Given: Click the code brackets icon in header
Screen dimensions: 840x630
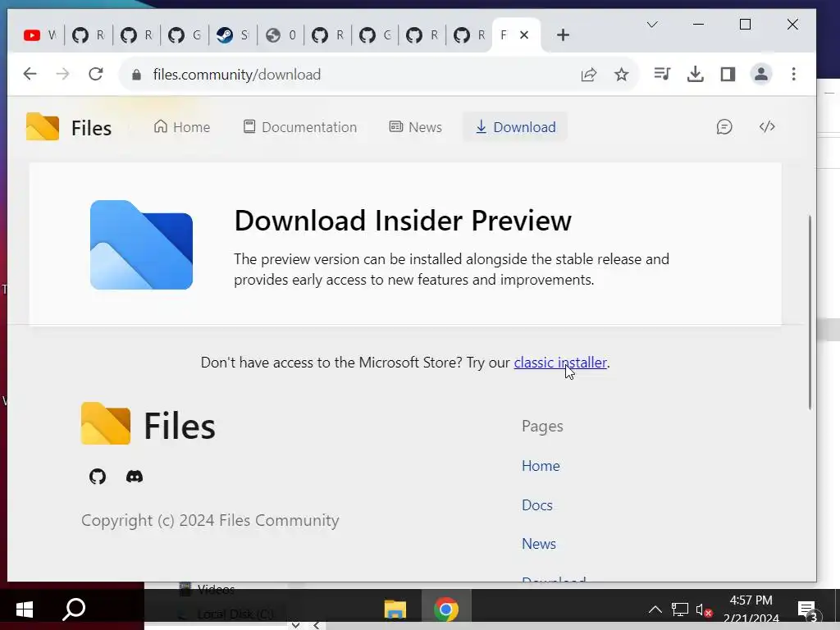Looking at the screenshot, I should [x=767, y=126].
